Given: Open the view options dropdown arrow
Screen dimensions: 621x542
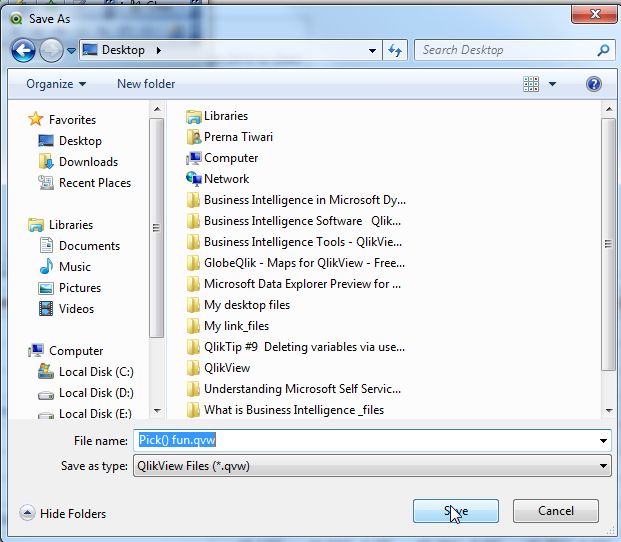Looking at the screenshot, I should [x=552, y=84].
